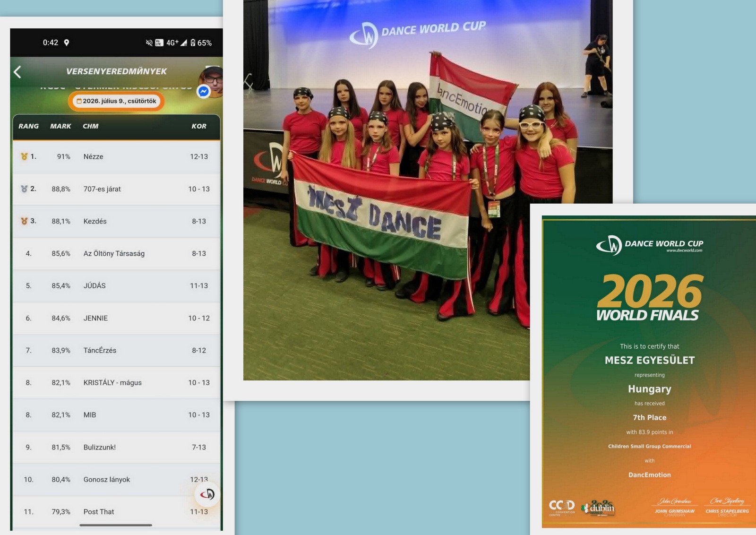The height and width of the screenshot is (535, 756).
Task: Open the KRISTÁLY - mágus result
Action: 116,382
